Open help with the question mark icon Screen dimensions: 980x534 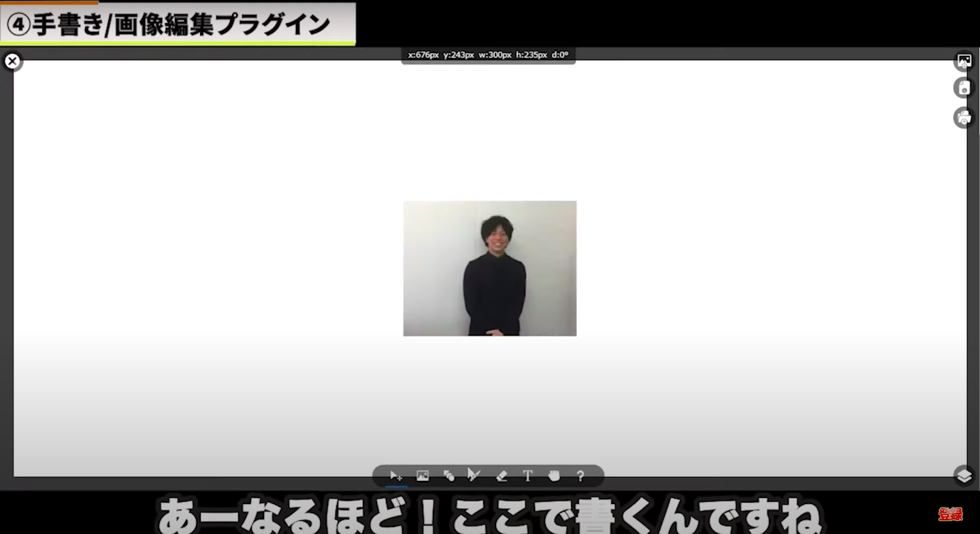[x=581, y=476]
